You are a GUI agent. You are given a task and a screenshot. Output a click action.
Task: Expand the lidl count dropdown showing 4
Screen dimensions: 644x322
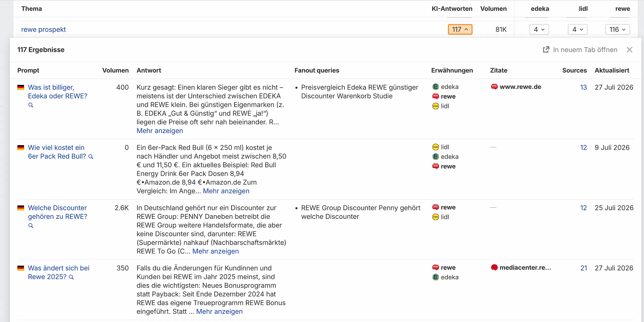(578, 29)
